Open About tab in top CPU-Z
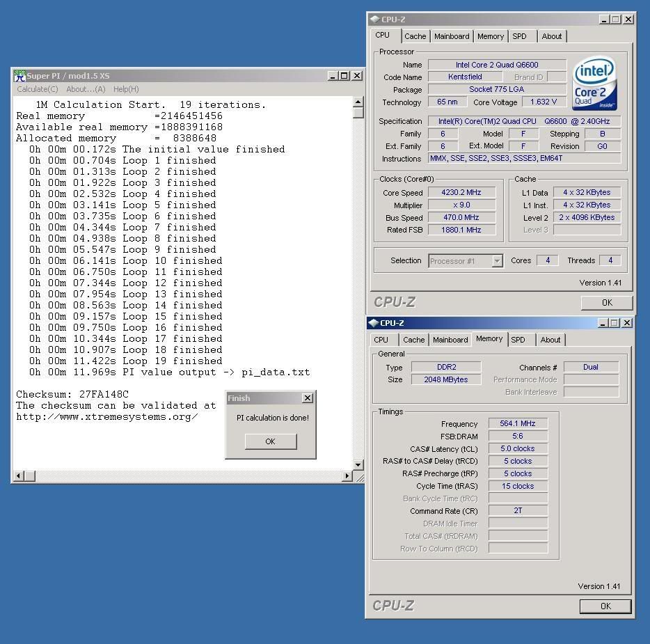This screenshot has height=644, width=650. (552, 36)
